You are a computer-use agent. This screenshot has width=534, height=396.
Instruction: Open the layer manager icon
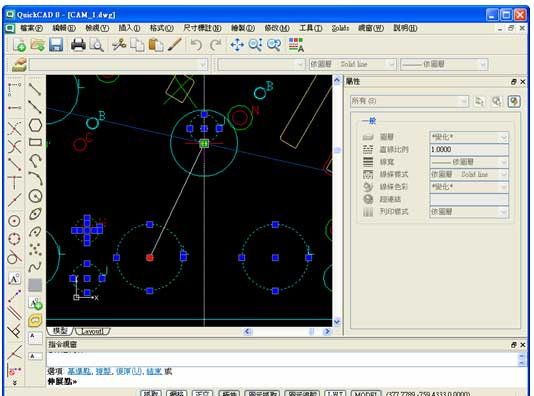[x=19, y=64]
